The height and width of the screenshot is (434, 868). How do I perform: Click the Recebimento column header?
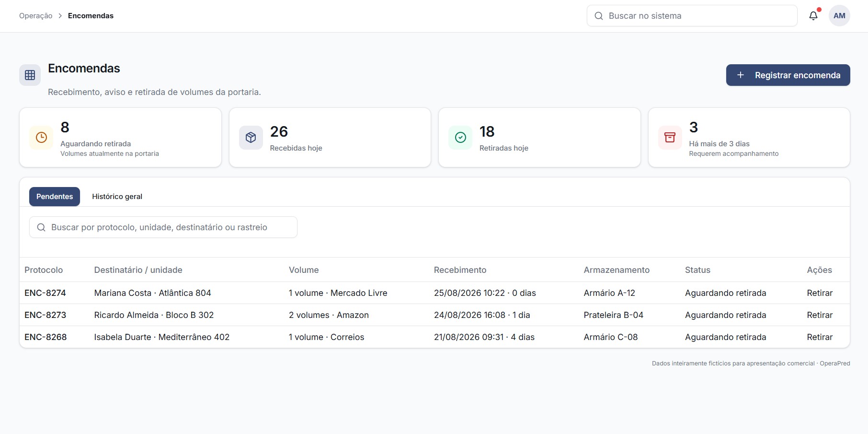click(x=460, y=270)
